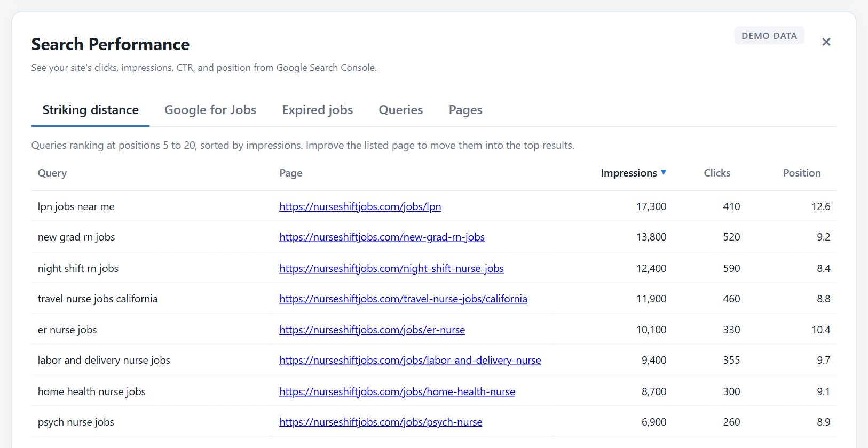Select the Striking distance tab
This screenshot has height=448, width=868.
(91, 110)
